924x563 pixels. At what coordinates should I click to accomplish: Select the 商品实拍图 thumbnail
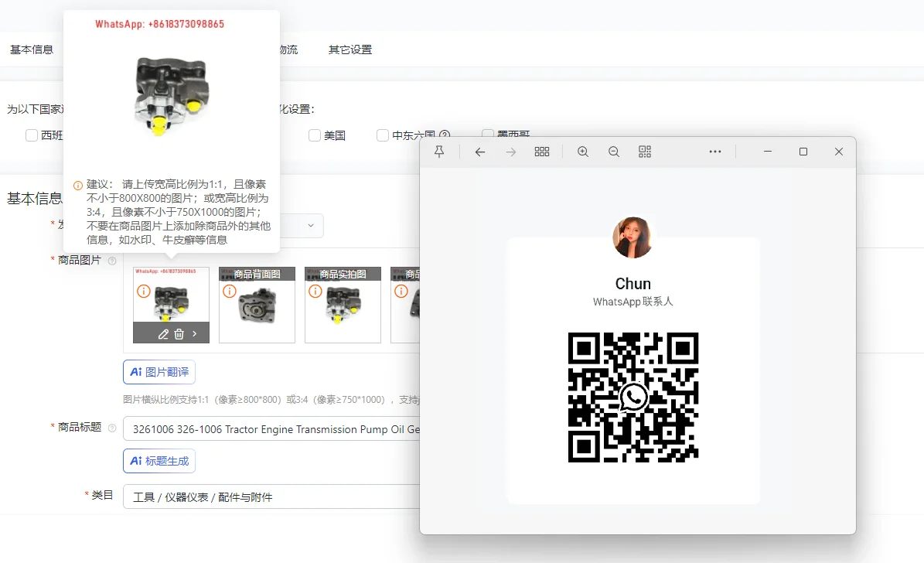click(x=343, y=305)
